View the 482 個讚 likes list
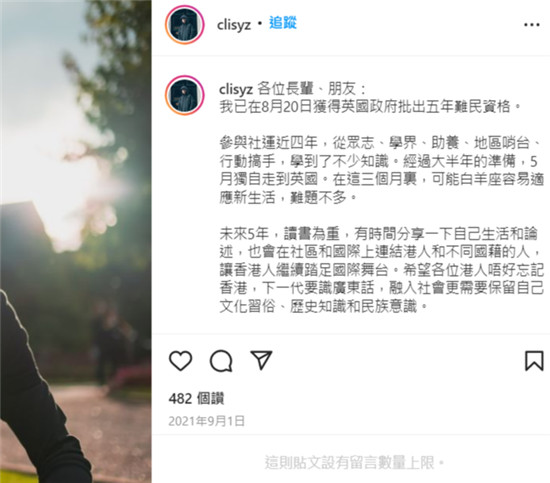 (196, 398)
